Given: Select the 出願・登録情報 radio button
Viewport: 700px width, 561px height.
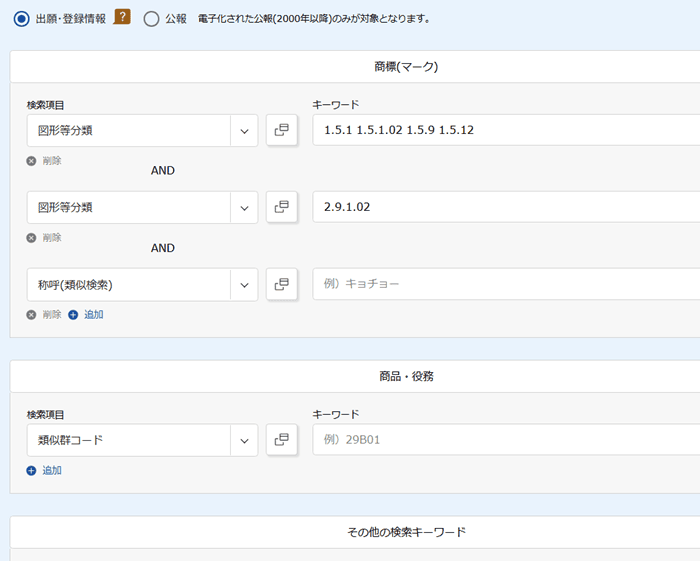Looking at the screenshot, I should pos(21,19).
